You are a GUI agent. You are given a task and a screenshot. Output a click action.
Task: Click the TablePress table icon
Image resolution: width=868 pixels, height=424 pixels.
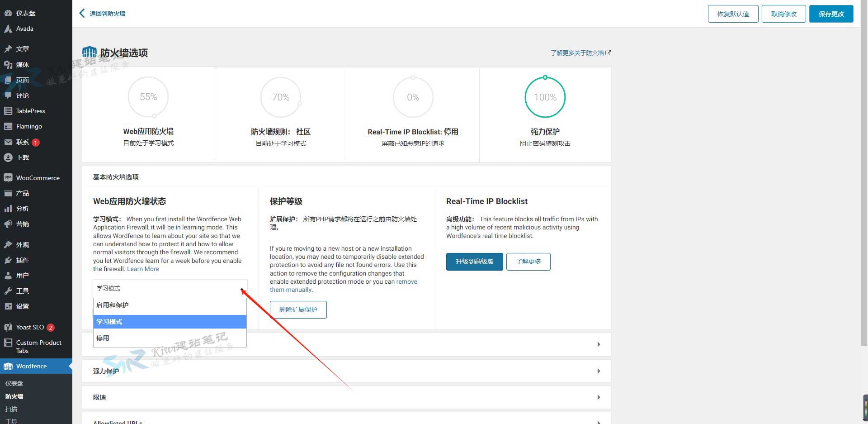pyautogui.click(x=8, y=111)
